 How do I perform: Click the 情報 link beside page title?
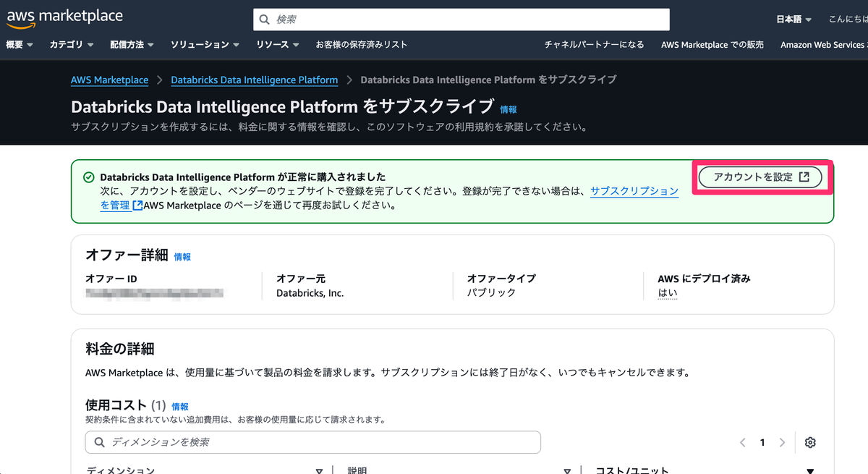[x=509, y=109]
